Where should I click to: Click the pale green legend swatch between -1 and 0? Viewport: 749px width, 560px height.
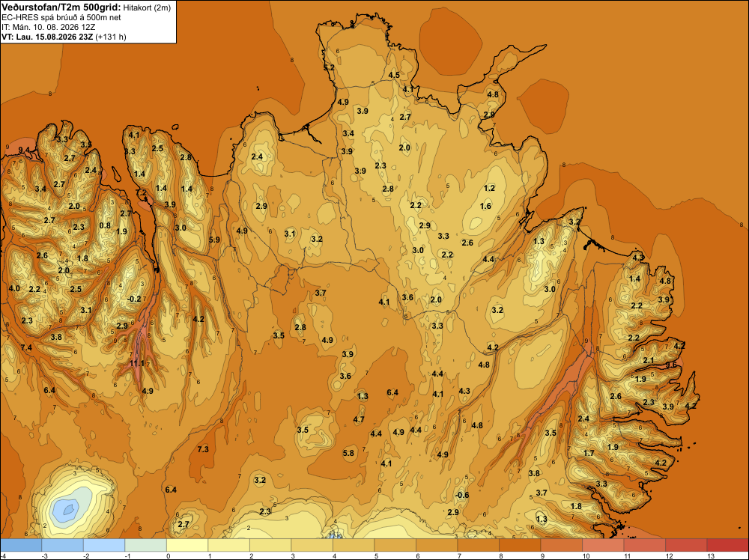pyautogui.click(x=146, y=545)
